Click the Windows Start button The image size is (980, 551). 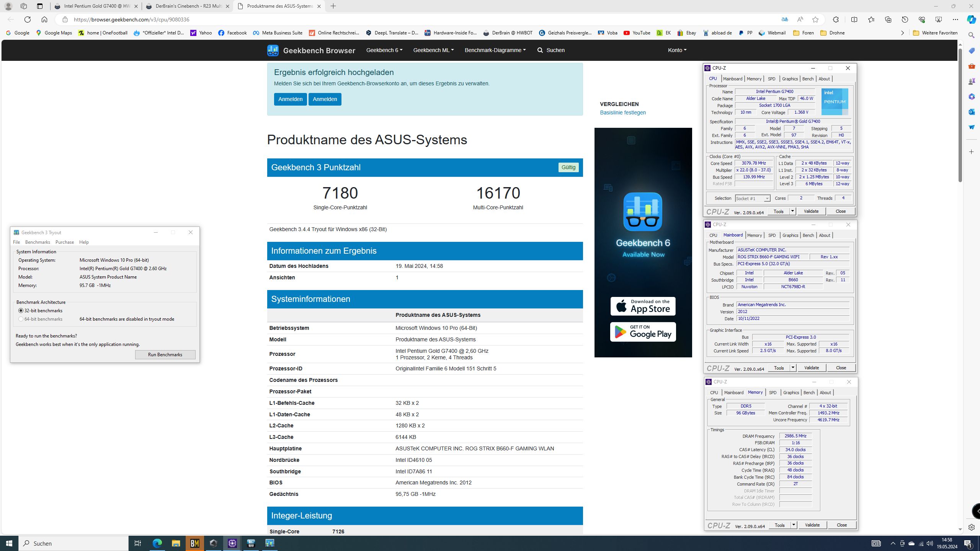[x=9, y=543]
